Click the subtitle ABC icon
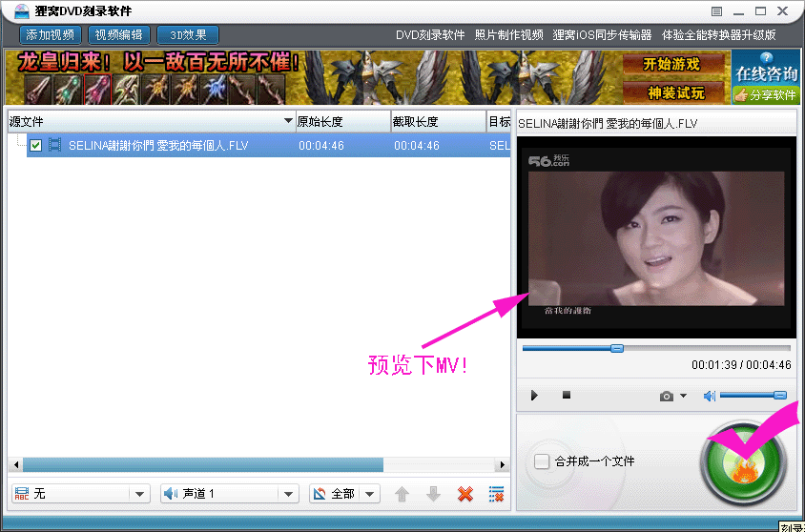This screenshot has height=532, width=805. (x=22, y=494)
